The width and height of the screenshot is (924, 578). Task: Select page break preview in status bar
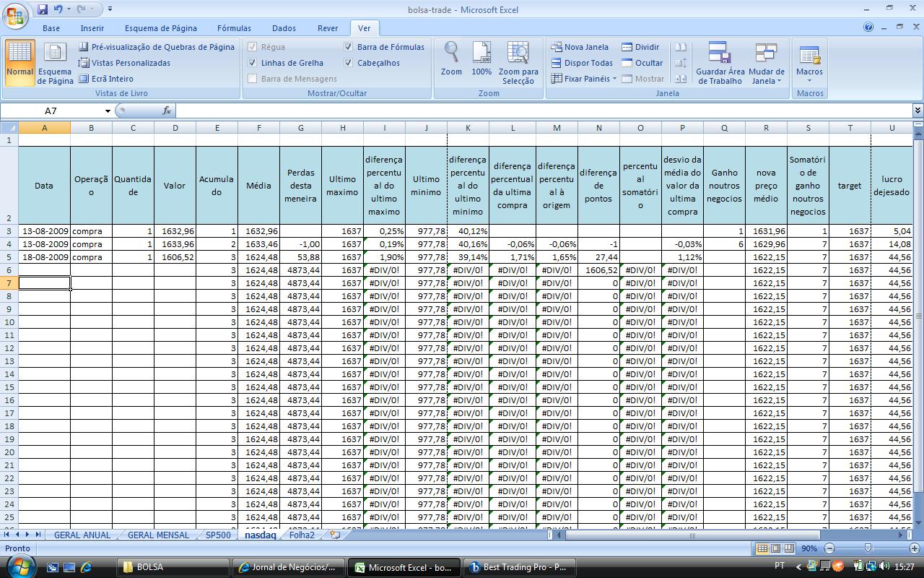click(789, 548)
